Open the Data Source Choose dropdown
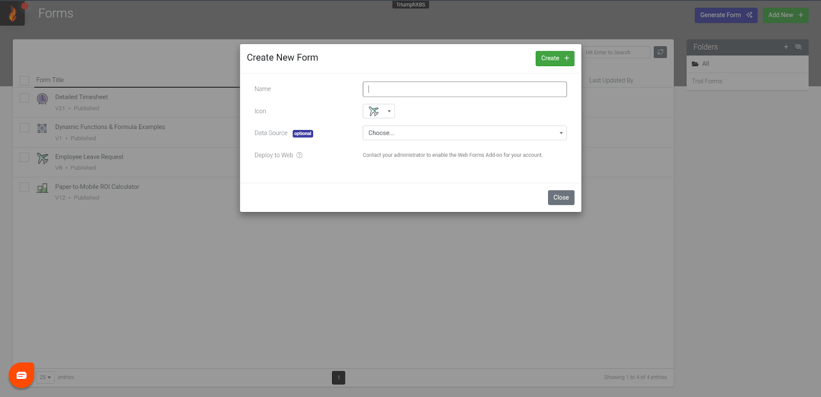This screenshot has height=397, width=821. click(x=464, y=133)
